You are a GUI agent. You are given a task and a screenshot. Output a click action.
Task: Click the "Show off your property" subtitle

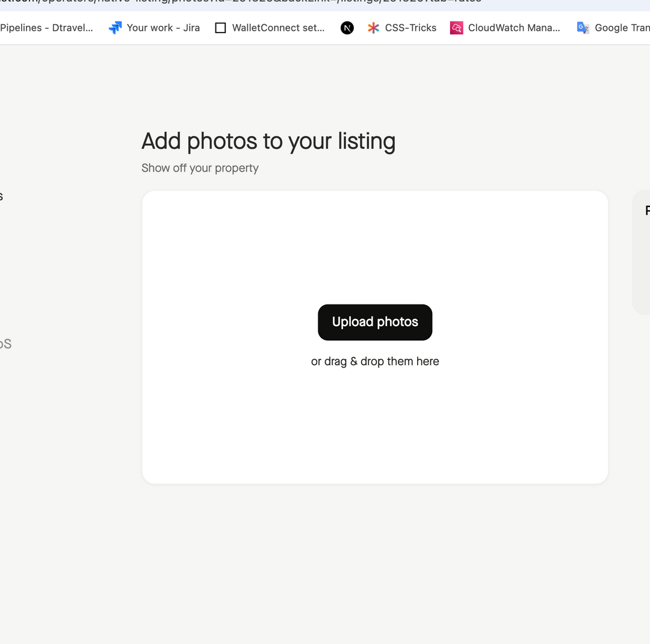[x=200, y=168]
